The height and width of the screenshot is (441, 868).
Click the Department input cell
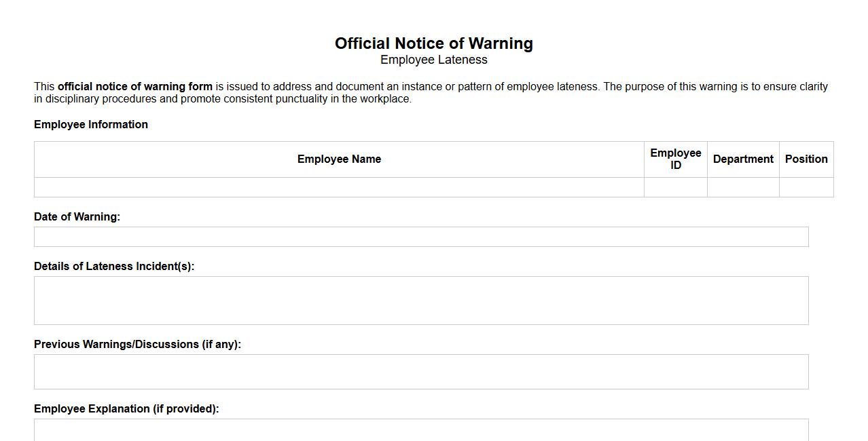click(x=743, y=188)
